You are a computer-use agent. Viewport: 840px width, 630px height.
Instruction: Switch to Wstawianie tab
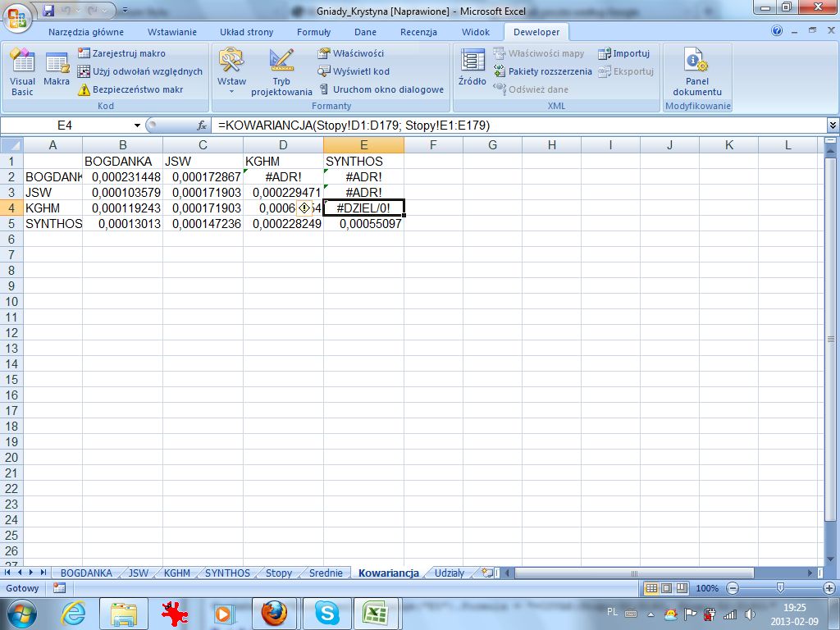point(172,32)
